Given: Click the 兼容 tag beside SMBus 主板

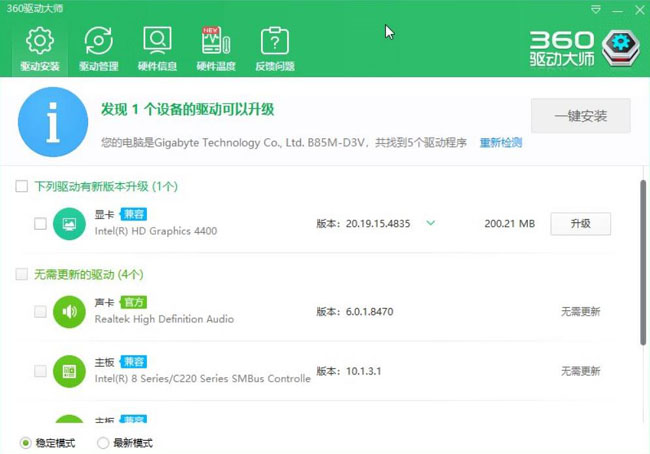Looking at the screenshot, I should tap(133, 362).
